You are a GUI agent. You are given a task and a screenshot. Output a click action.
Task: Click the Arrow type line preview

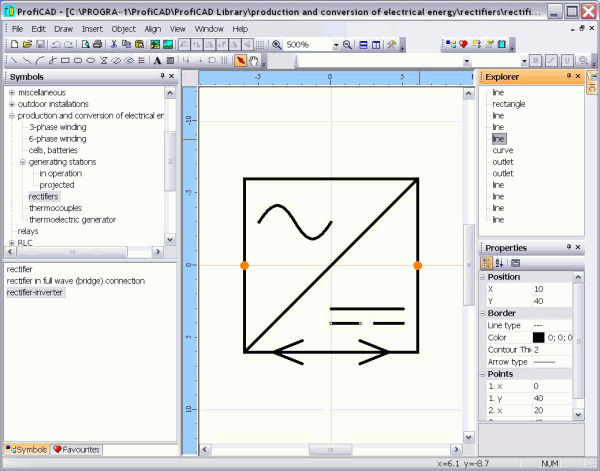tap(544, 362)
